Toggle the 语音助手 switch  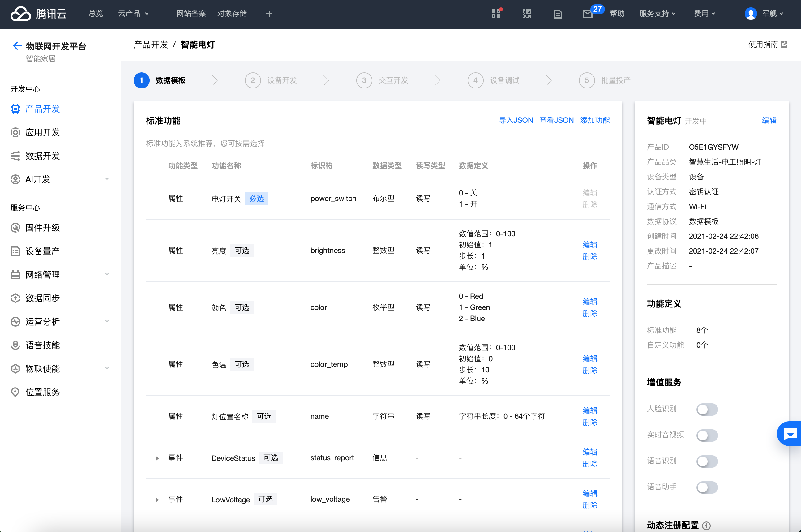[707, 487]
